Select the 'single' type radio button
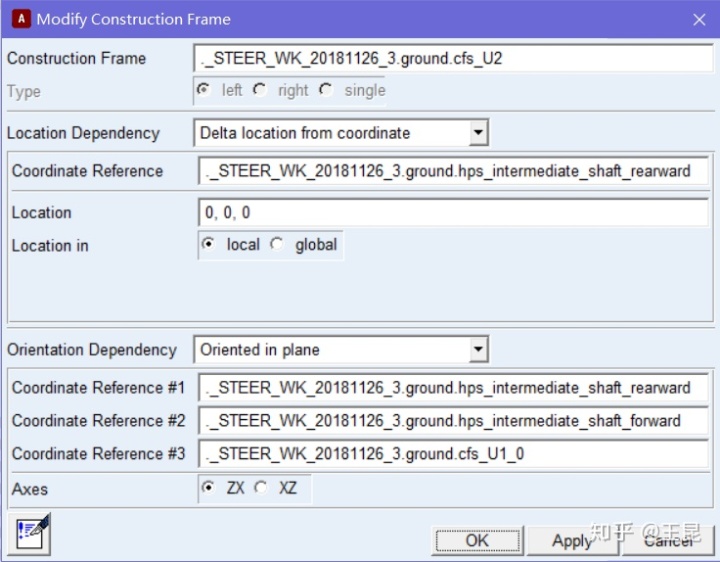 pos(326,90)
